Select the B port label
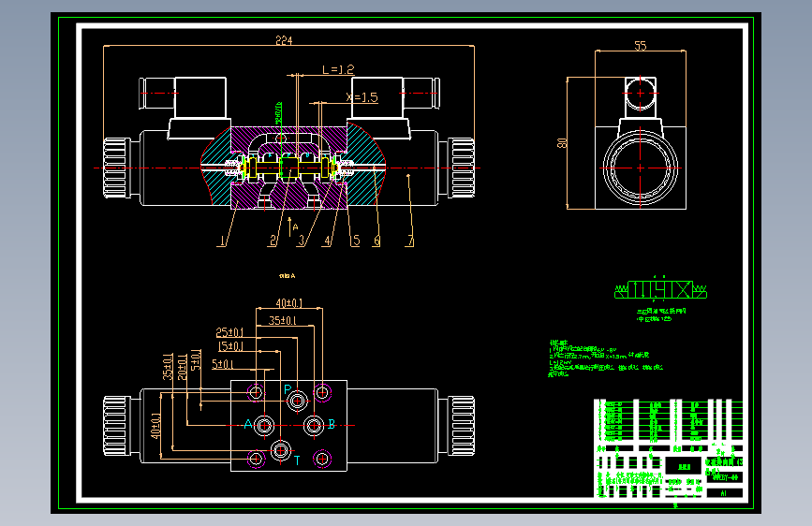The width and height of the screenshot is (812, 526). pyautogui.click(x=332, y=425)
